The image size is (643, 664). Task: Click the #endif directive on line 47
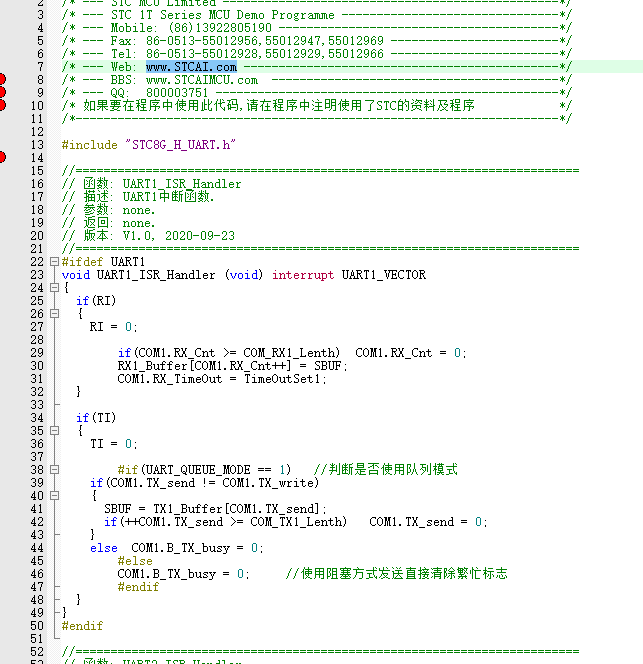tap(139, 587)
